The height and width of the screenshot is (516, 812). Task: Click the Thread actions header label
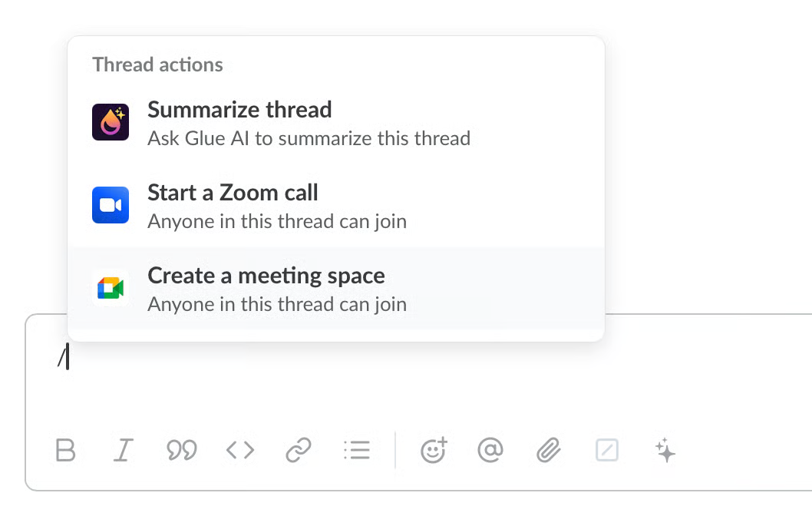pos(157,64)
